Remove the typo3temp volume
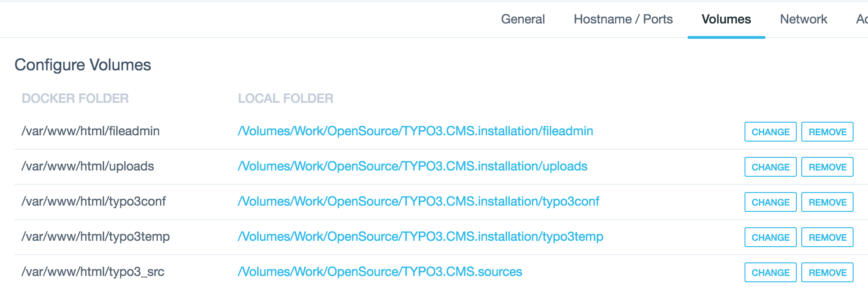The width and height of the screenshot is (868, 303). click(827, 237)
